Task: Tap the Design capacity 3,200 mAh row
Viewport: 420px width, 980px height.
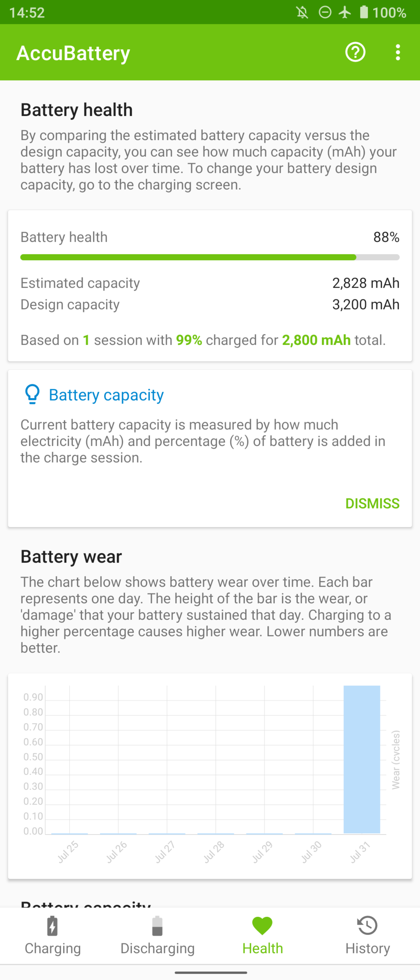Action: 210,304
